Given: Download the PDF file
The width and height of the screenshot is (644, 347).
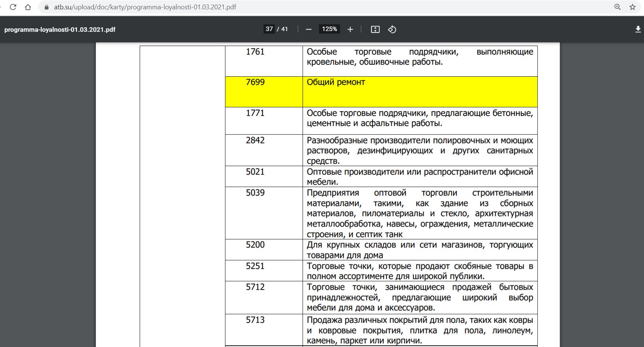Looking at the screenshot, I should point(638,29).
